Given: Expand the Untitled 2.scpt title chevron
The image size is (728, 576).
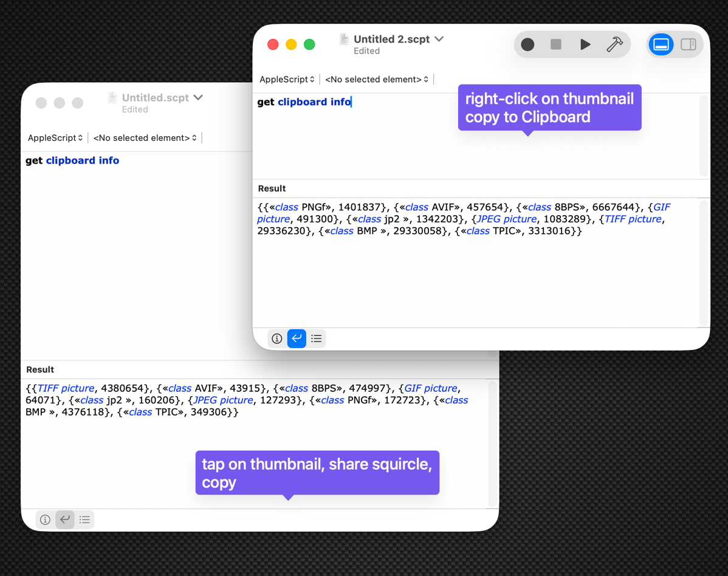Looking at the screenshot, I should coord(439,38).
